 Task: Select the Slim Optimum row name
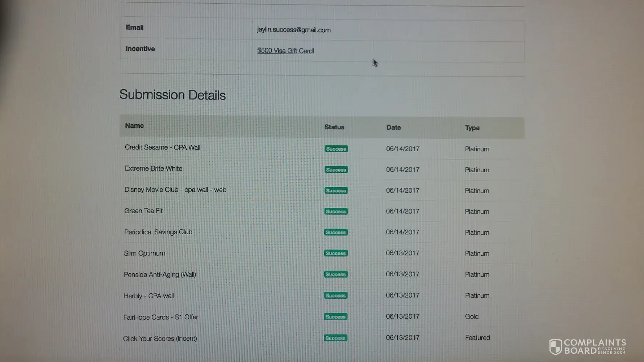145,253
